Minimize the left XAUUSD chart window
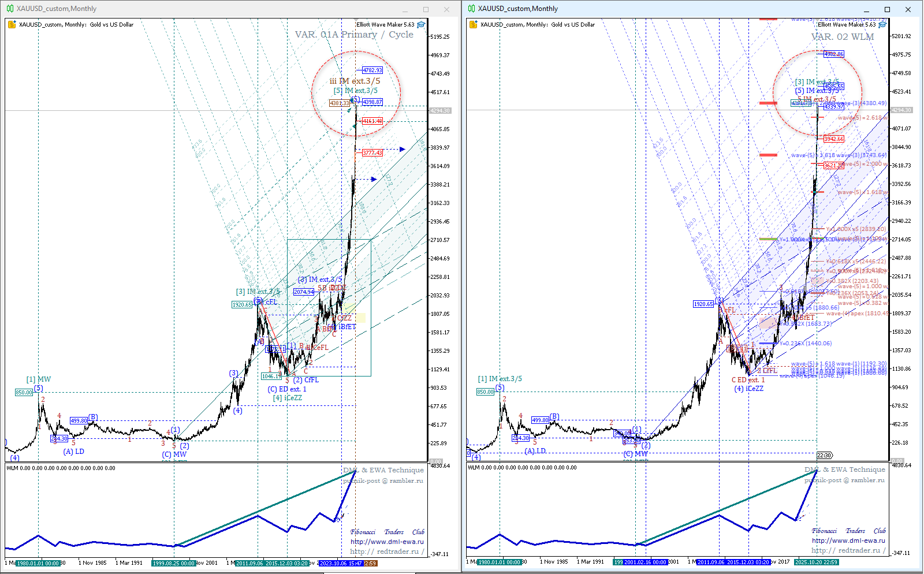 405,10
